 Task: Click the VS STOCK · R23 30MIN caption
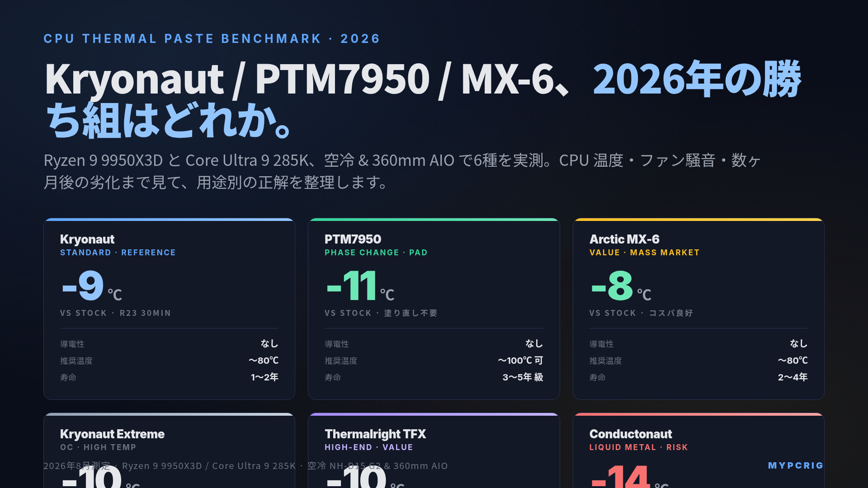[116, 313]
